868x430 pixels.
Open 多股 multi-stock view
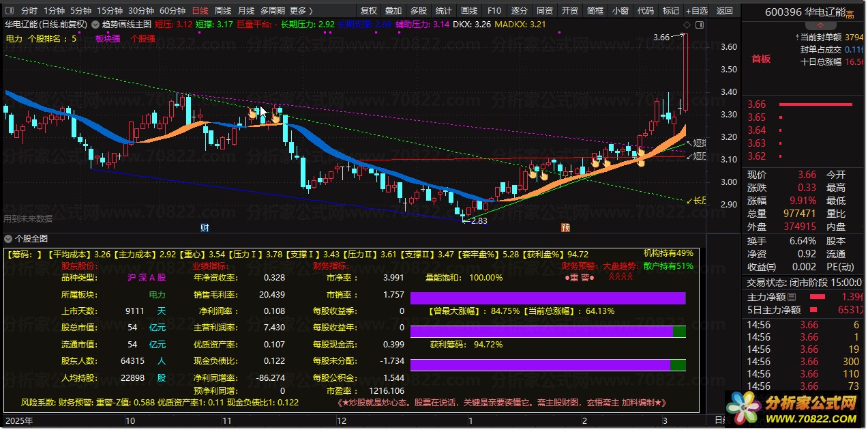pos(419,11)
